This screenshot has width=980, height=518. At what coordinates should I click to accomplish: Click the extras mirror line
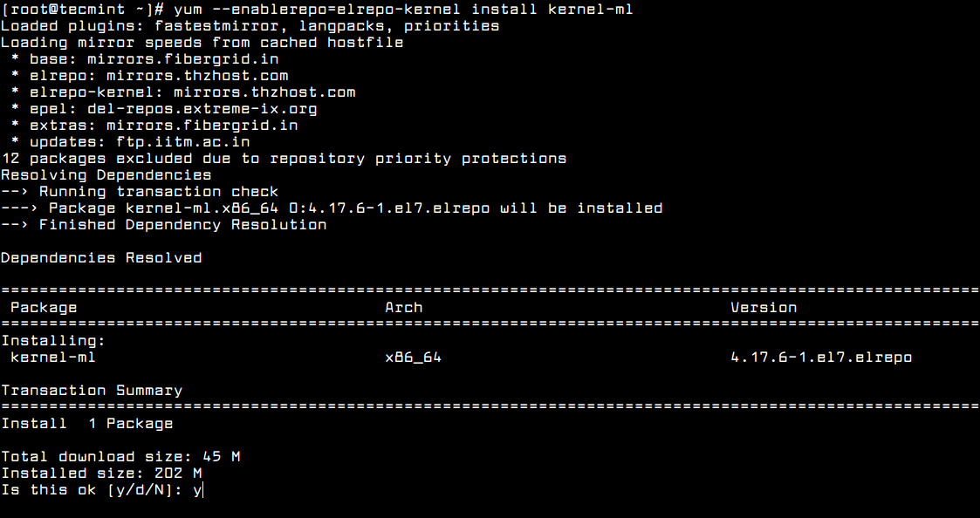tap(163, 126)
